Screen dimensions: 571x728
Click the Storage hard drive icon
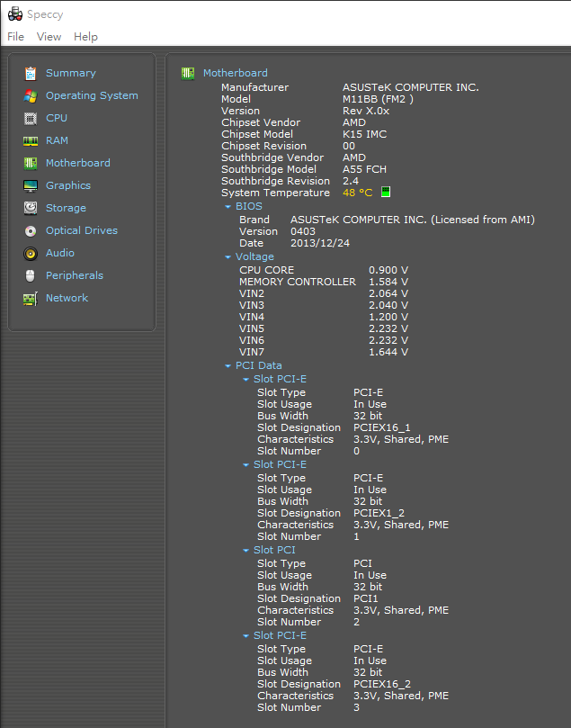pos(31,208)
